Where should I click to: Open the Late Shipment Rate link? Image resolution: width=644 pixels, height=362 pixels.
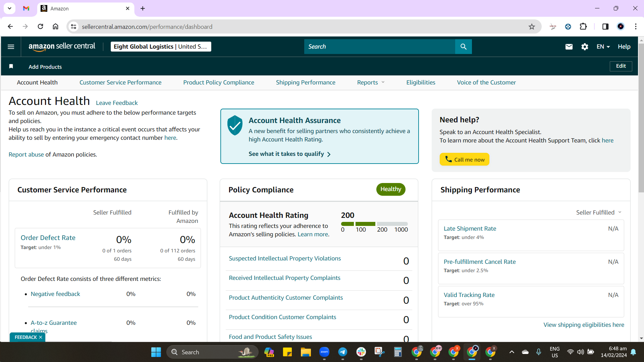(470, 229)
